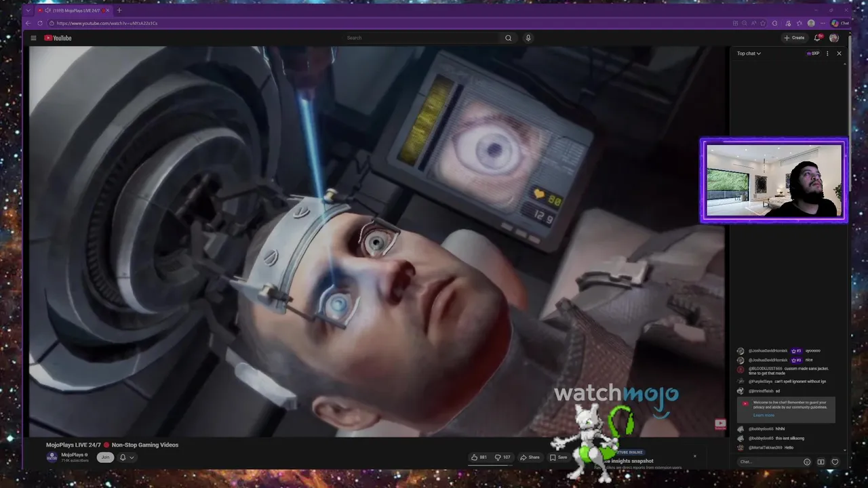This screenshot has height=488, width=868.
Task: Open YouTube notifications bell
Action: pyautogui.click(x=817, y=38)
